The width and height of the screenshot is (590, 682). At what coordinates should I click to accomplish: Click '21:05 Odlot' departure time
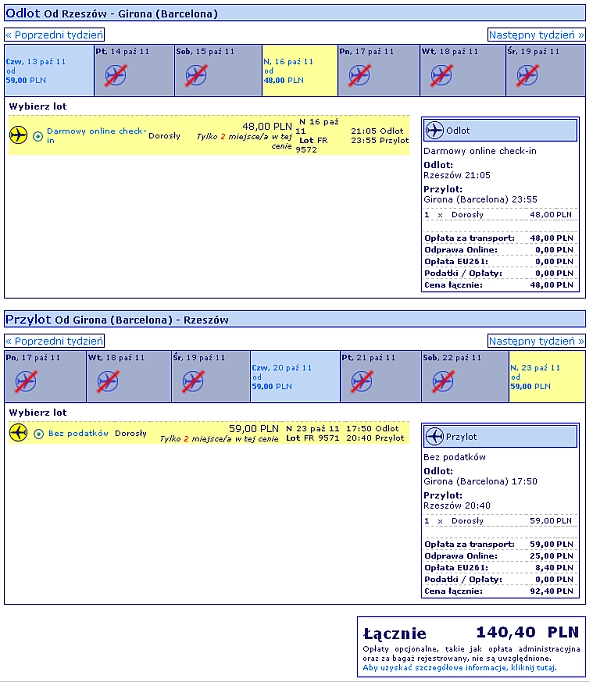[377, 131]
